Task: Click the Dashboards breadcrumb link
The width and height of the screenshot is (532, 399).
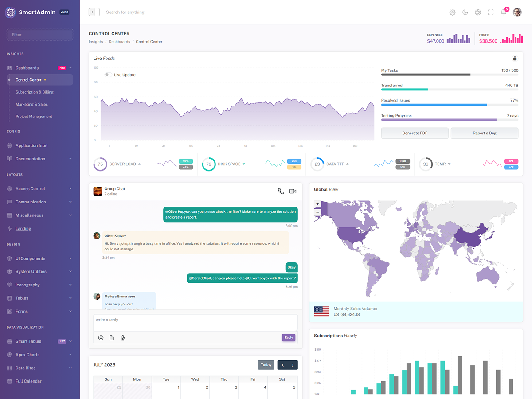Action: coord(119,42)
